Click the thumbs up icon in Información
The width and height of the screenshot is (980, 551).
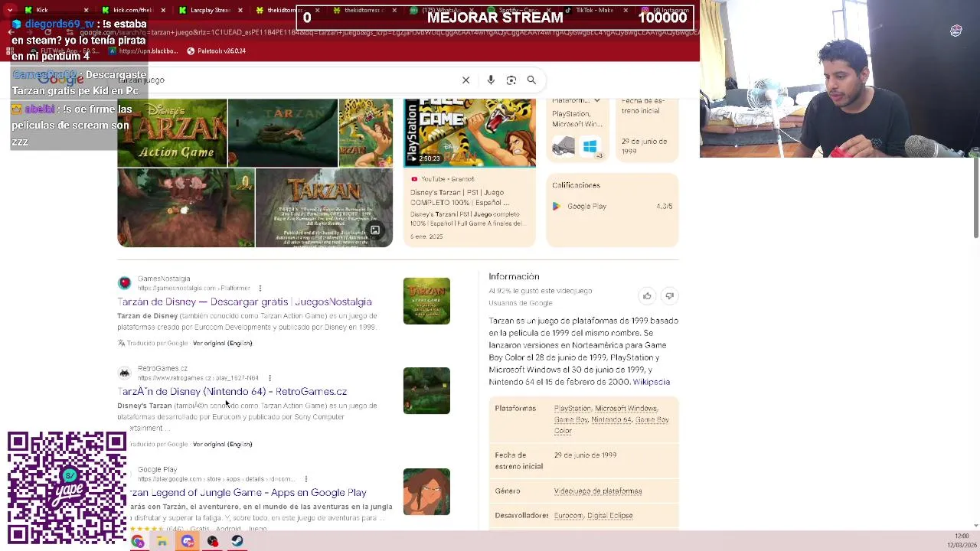(647, 296)
